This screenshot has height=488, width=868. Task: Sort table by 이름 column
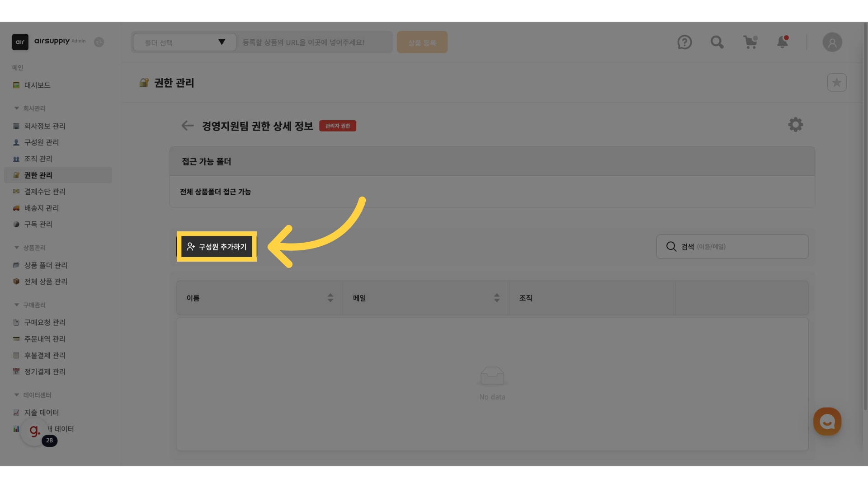pyautogui.click(x=330, y=298)
